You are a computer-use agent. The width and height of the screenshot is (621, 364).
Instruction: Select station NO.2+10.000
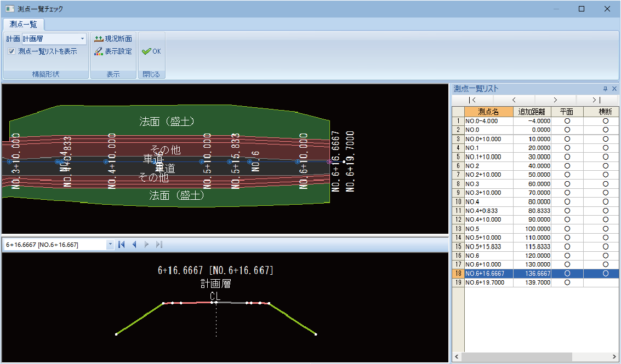pyautogui.click(x=488, y=175)
